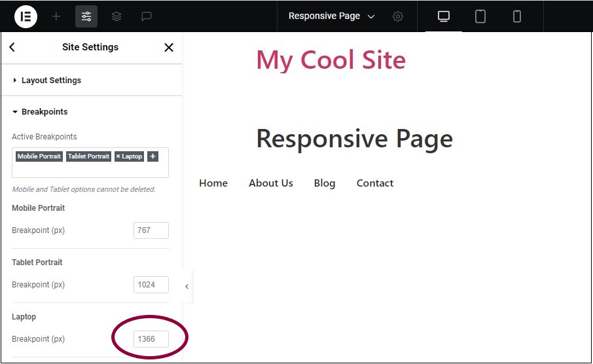The image size is (593, 364).
Task: Open the Blog menu item
Action: [x=325, y=183]
